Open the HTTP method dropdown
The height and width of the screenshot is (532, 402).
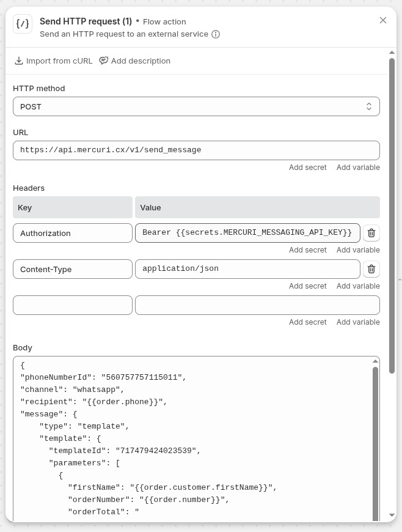point(196,106)
